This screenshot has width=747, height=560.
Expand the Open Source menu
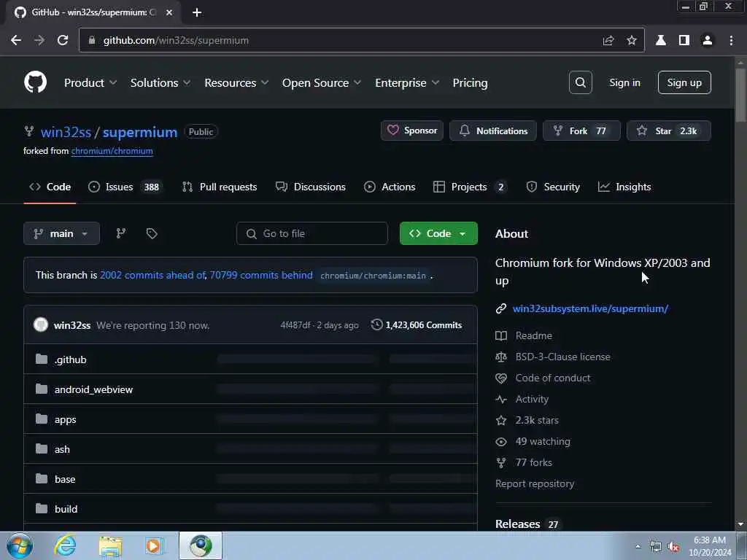322,83
